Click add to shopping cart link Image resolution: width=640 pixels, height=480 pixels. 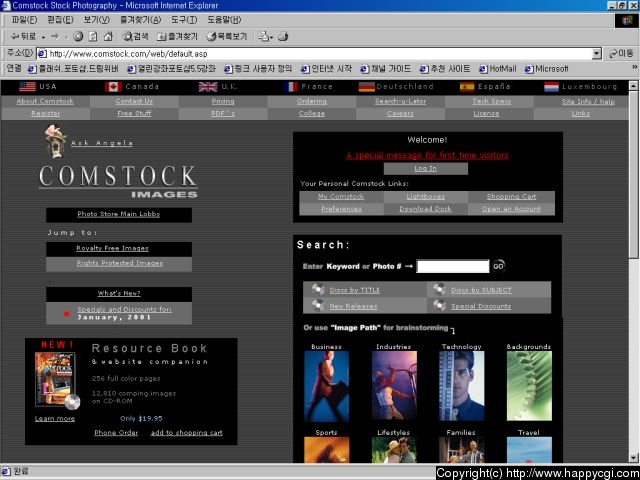coord(187,433)
